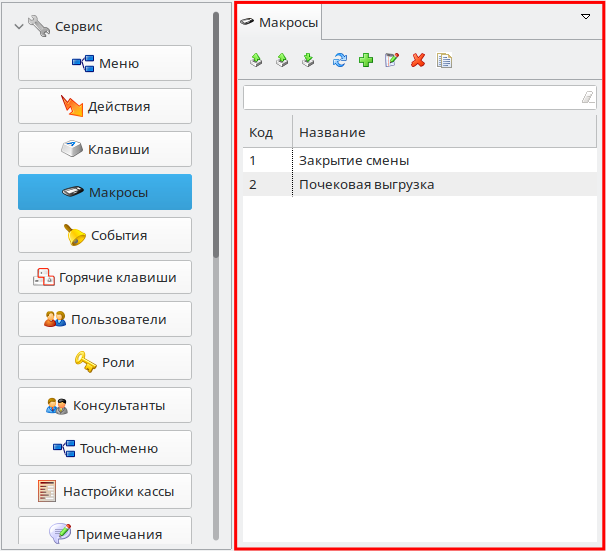Open the Действия section
Screen dimensions: 606x551
(x=105, y=106)
